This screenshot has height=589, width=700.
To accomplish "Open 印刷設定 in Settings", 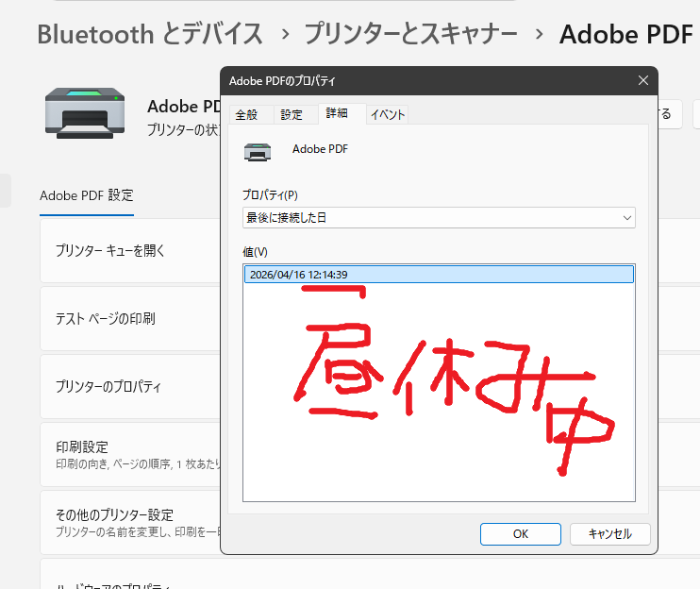I will 130,455.
